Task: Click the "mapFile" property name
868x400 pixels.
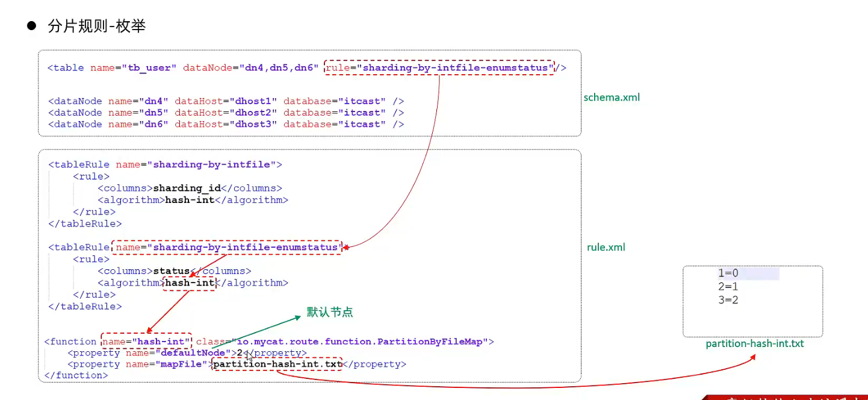Action: 182,364
